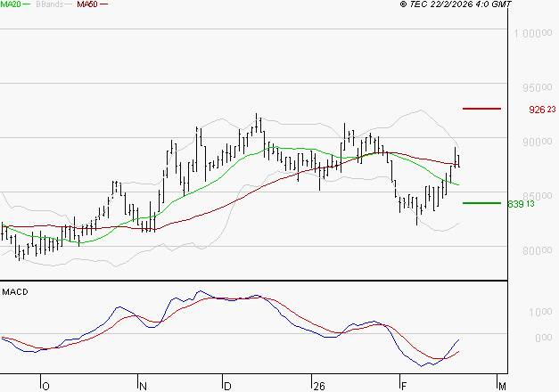Viewport: 559px width, 392px height.
Task: Click the red resistance line marker
Action: point(481,109)
